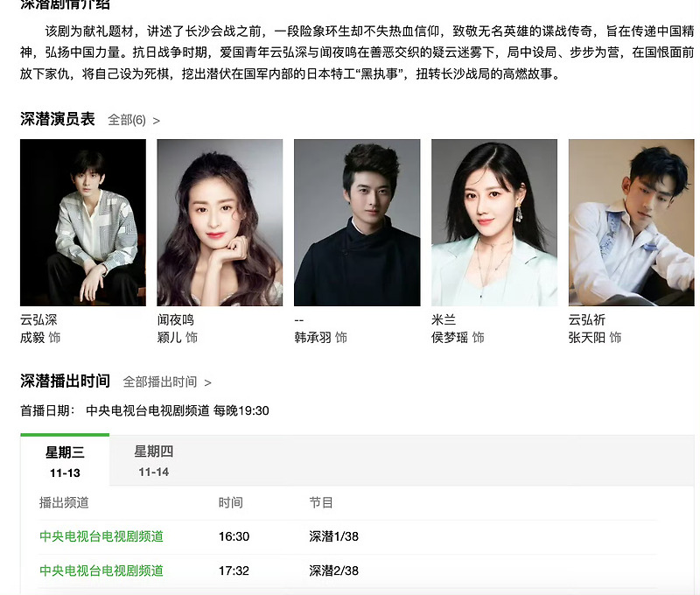Open 中央电视台电视剧频道 link at 17:32
The image size is (700, 595).
coord(101,570)
